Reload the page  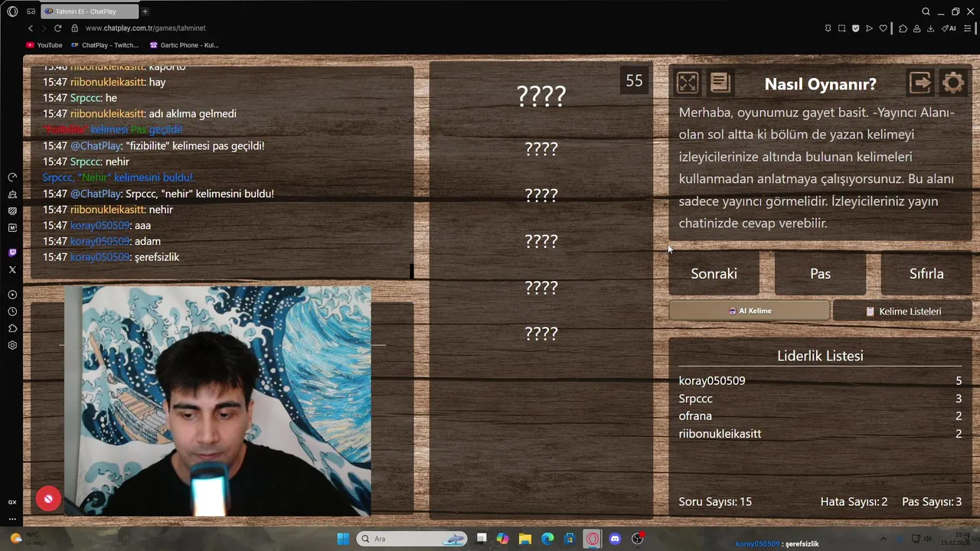57,28
